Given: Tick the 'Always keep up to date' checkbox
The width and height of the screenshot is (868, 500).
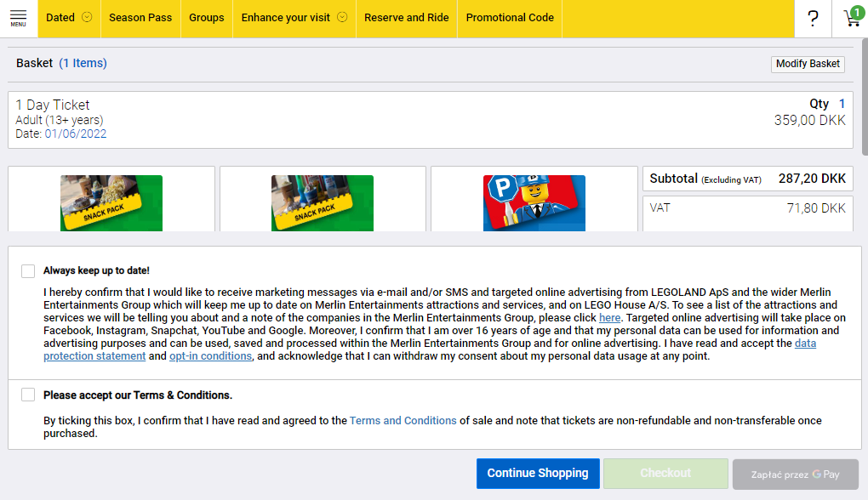Looking at the screenshot, I should click(28, 271).
